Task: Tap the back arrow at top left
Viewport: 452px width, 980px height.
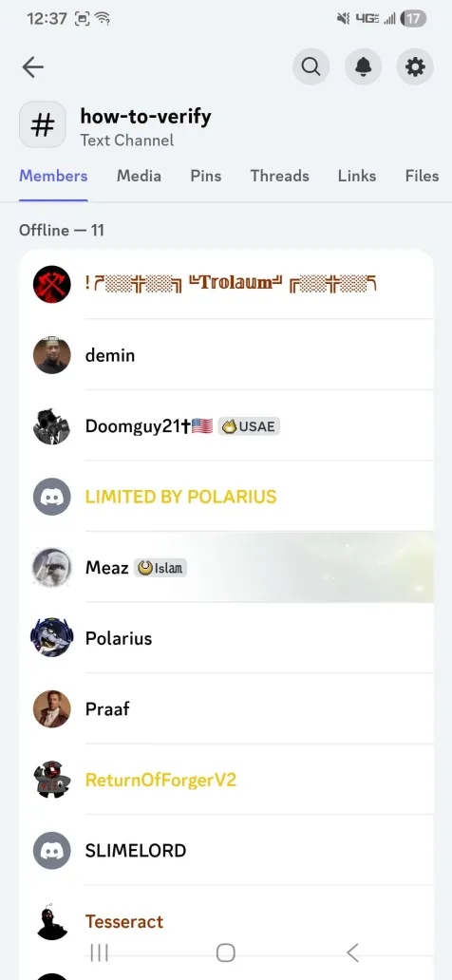Action: 32,66
